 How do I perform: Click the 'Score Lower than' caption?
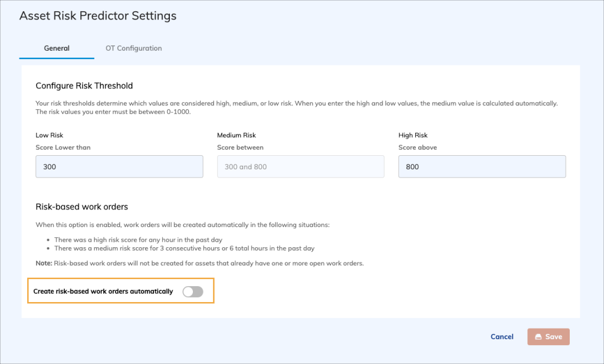click(x=63, y=147)
